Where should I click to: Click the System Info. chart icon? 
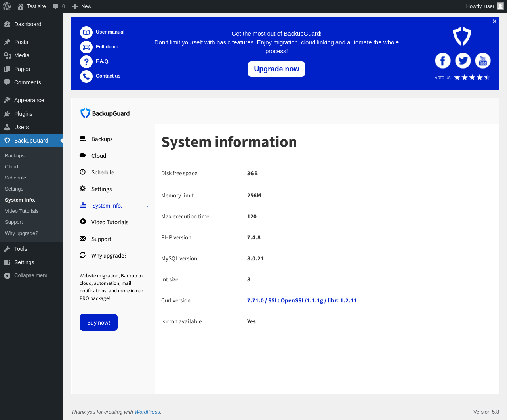pyautogui.click(x=83, y=205)
